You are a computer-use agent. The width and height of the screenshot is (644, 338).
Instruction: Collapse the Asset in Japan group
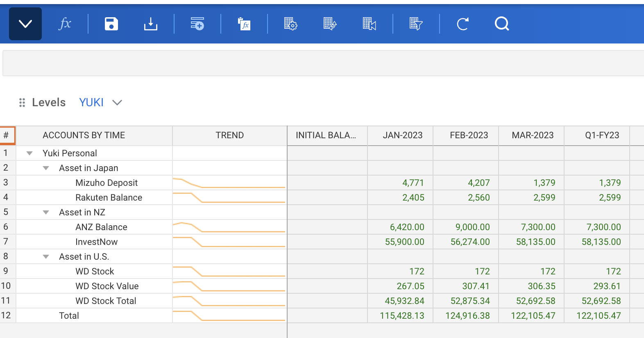(x=46, y=168)
